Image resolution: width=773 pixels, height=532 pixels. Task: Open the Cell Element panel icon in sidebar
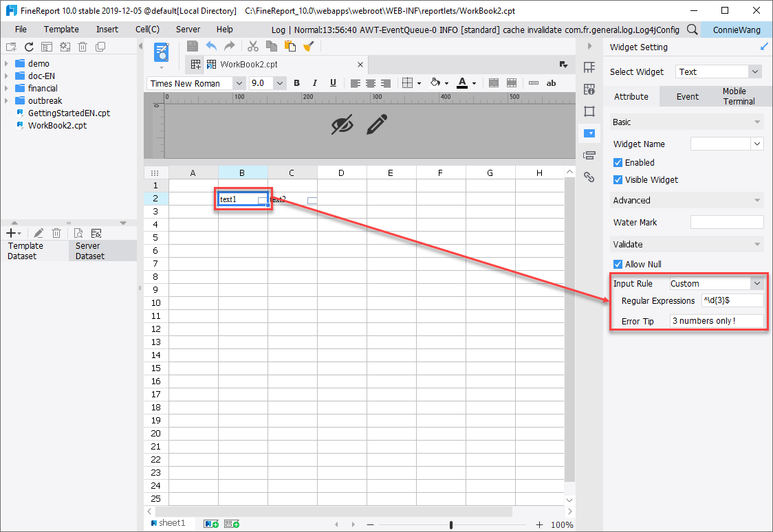(589, 67)
